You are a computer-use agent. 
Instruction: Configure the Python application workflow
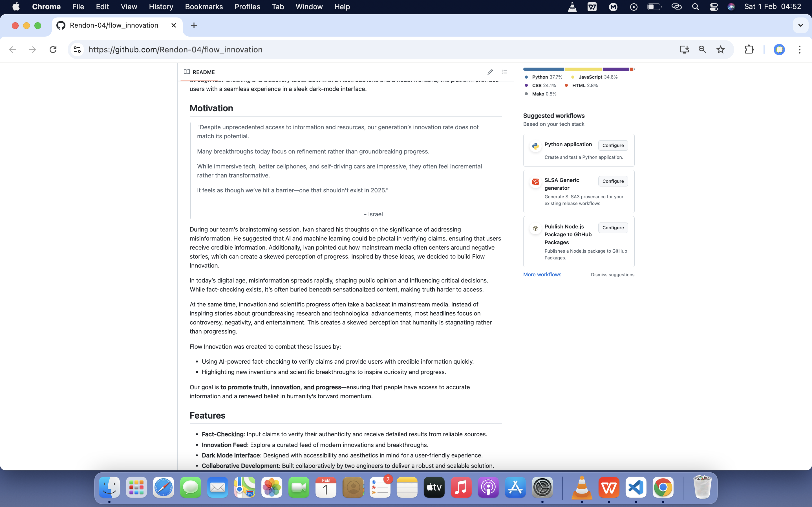(613, 146)
